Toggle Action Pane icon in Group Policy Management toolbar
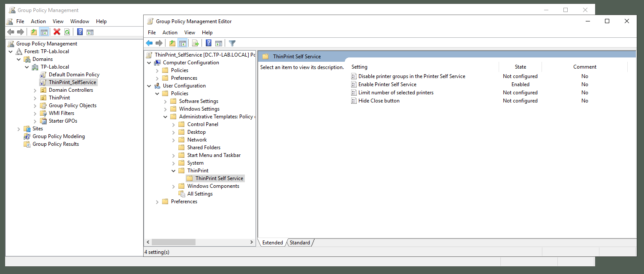644x274 pixels. point(90,32)
